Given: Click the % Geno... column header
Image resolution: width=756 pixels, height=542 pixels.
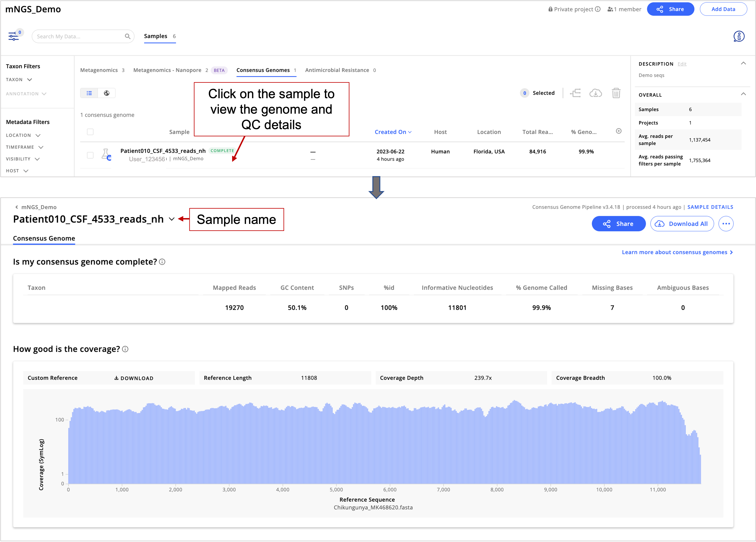Looking at the screenshot, I should [x=584, y=132].
